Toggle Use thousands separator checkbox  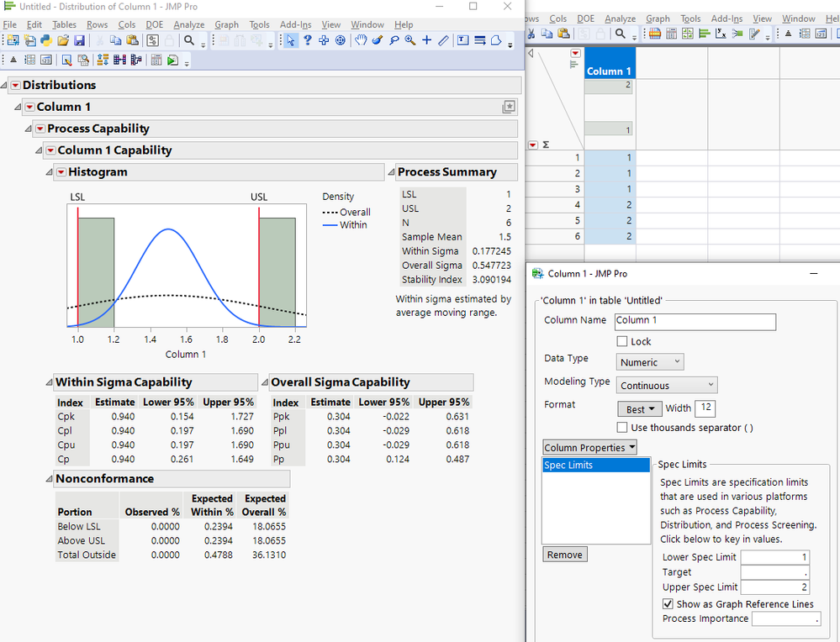(622, 428)
